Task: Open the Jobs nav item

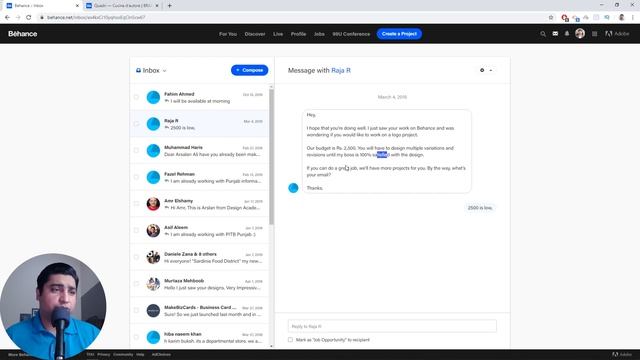Action: [319, 34]
